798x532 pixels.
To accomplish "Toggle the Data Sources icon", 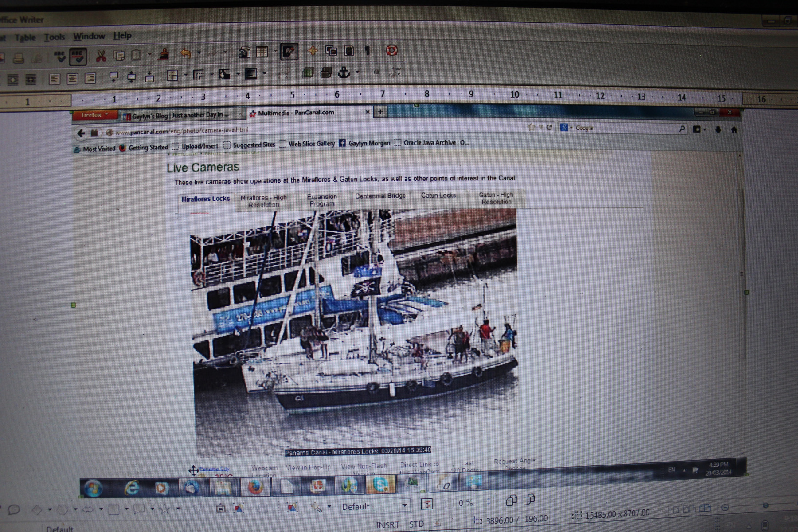I will (x=349, y=51).
